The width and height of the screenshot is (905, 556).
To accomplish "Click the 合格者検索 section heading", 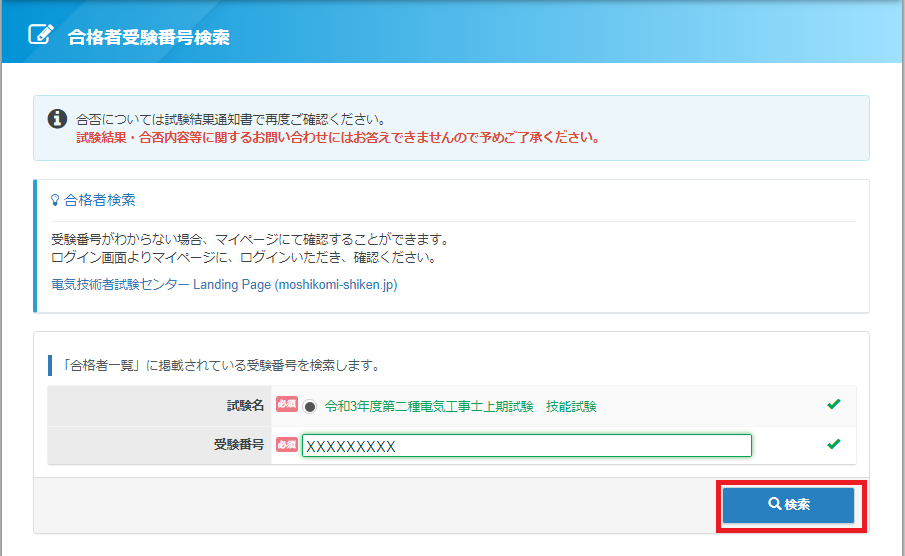I will (100, 200).
